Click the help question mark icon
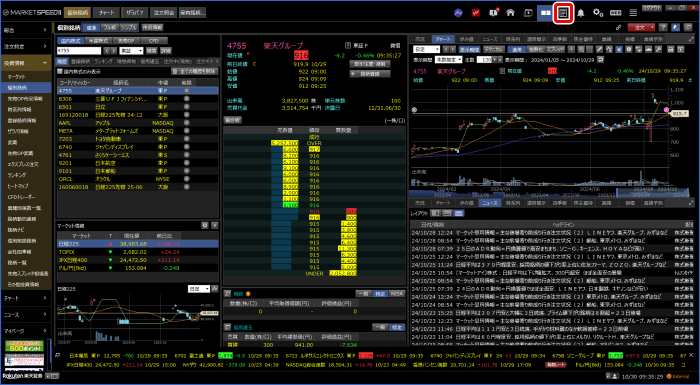The height and width of the screenshot is (385, 700). pyautogui.click(x=663, y=27)
